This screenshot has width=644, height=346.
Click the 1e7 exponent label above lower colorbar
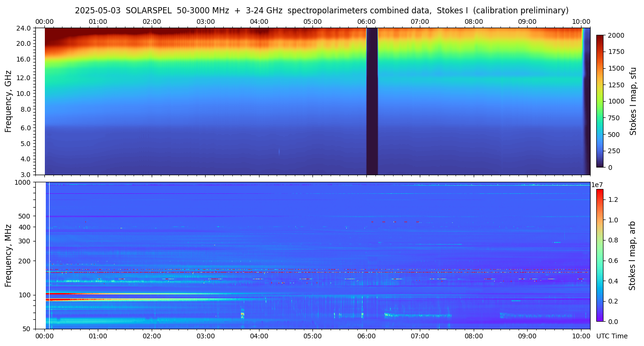[598, 185]
